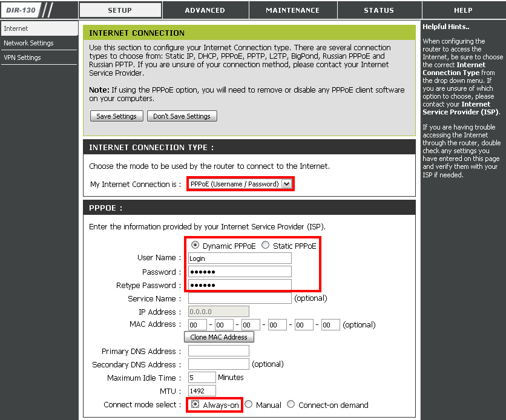
Task: Open the Setup tab
Action: (x=120, y=10)
